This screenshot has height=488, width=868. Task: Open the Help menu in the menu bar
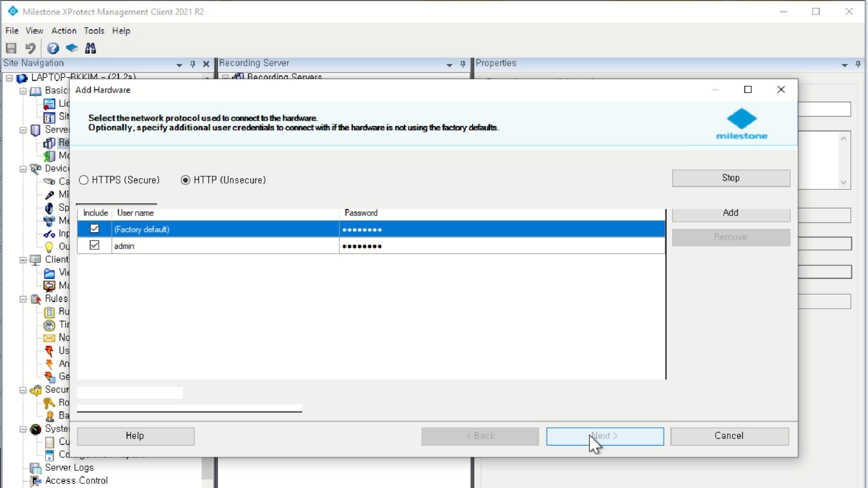coord(121,31)
